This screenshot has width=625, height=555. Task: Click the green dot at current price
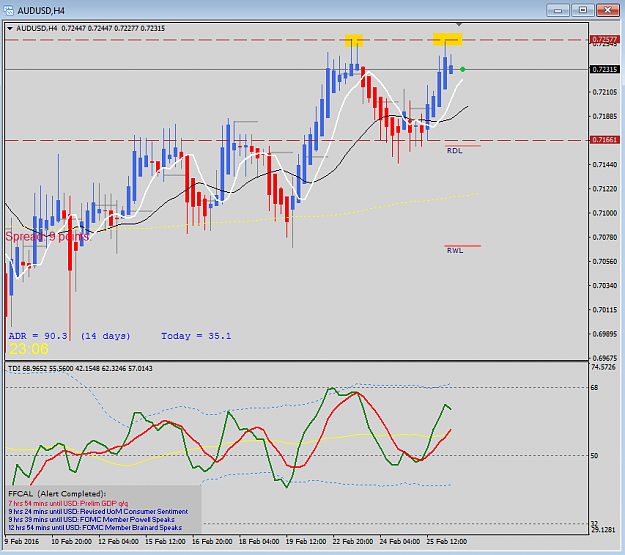click(x=462, y=69)
